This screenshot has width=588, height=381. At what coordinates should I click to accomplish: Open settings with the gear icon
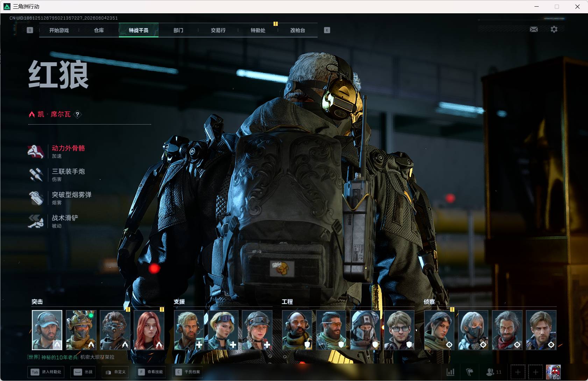554,29
